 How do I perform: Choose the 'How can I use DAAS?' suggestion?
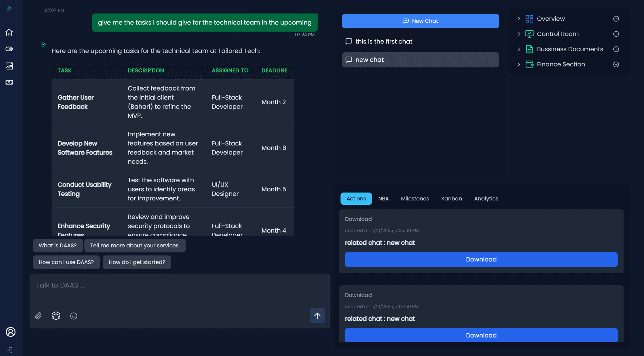point(66,262)
